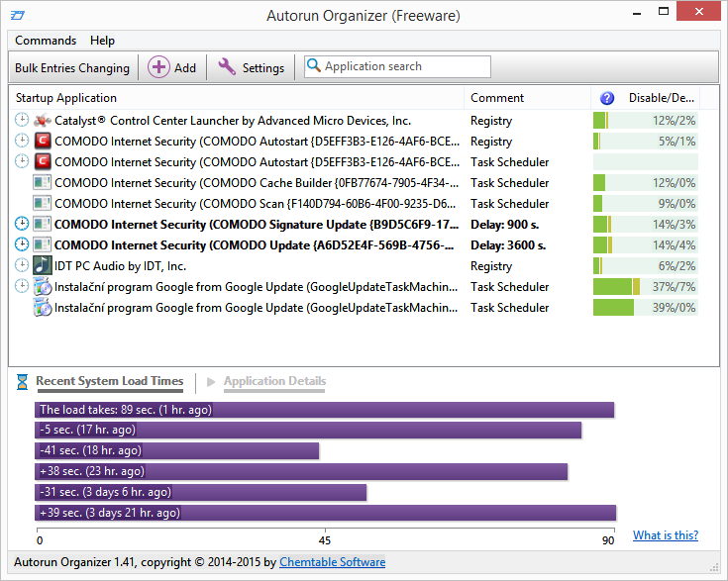Select the Catalyst Control Center Launcher entry text

(x=233, y=121)
